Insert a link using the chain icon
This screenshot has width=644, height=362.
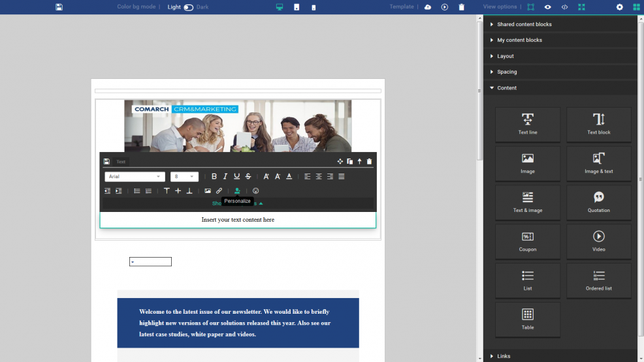[x=219, y=191]
